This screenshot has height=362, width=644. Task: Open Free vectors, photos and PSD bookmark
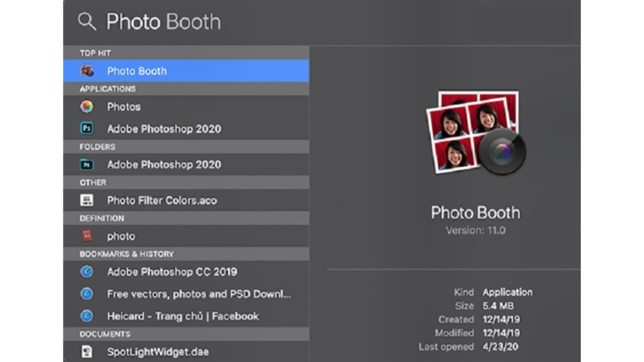(186, 294)
